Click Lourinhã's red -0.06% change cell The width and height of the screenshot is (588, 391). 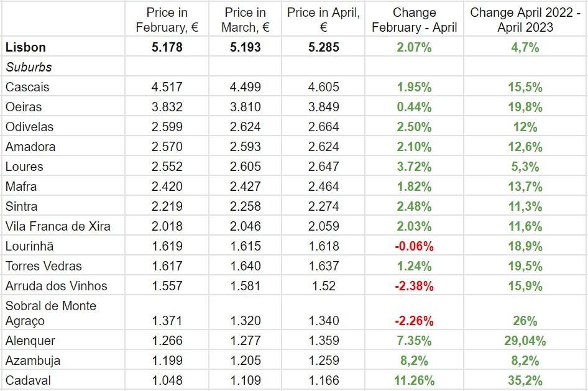[x=414, y=246]
